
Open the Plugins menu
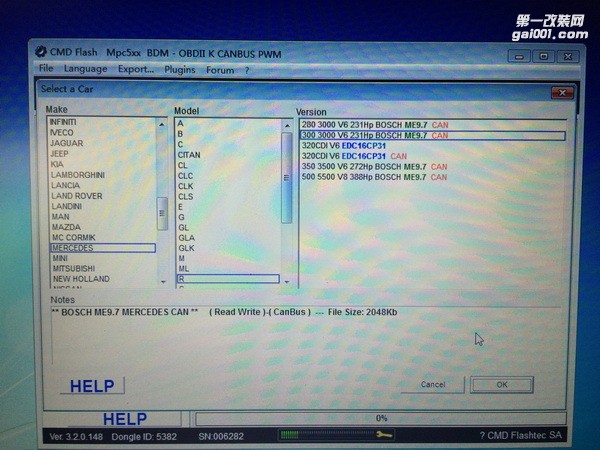point(180,69)
